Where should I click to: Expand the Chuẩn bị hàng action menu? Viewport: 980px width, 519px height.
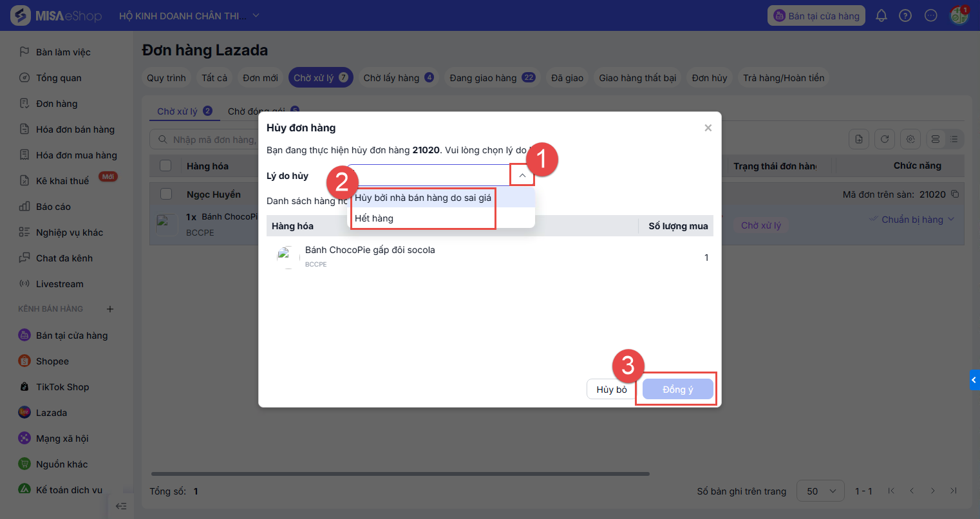[951, 220]
